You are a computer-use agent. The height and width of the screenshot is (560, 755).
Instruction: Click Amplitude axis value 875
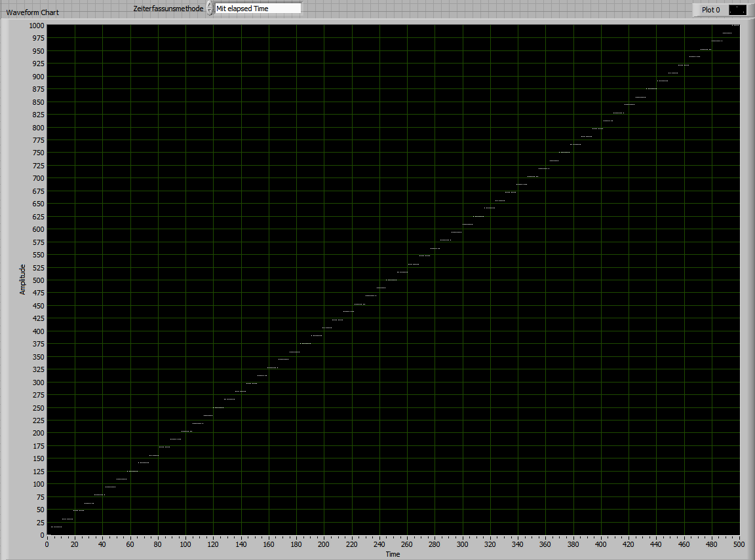[x=39, y=89]
